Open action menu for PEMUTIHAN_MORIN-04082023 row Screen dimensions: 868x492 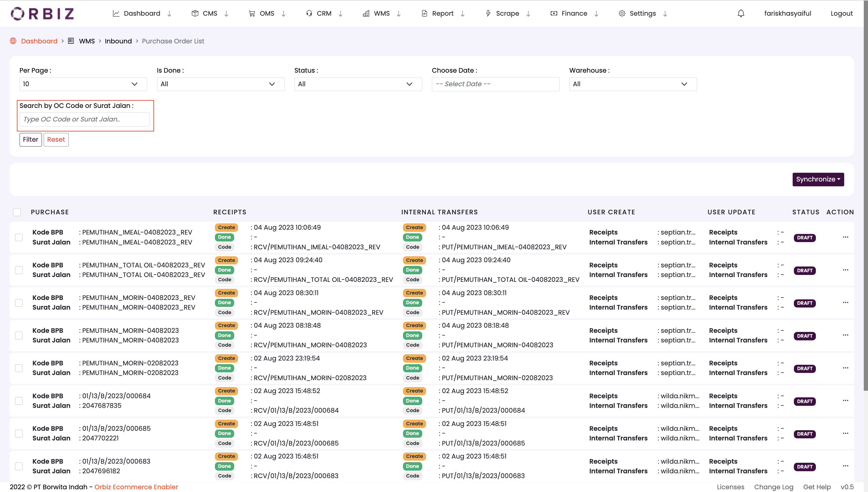845,335
